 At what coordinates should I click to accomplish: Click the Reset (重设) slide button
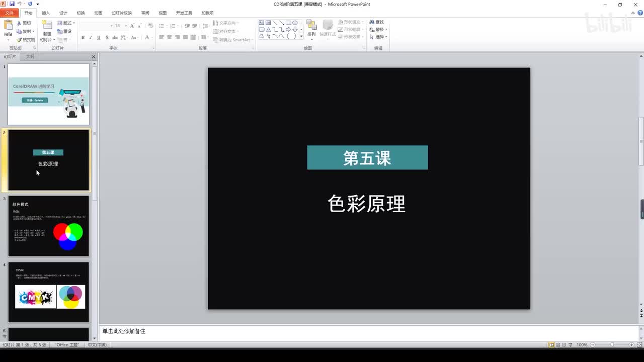tap(64, 31)
